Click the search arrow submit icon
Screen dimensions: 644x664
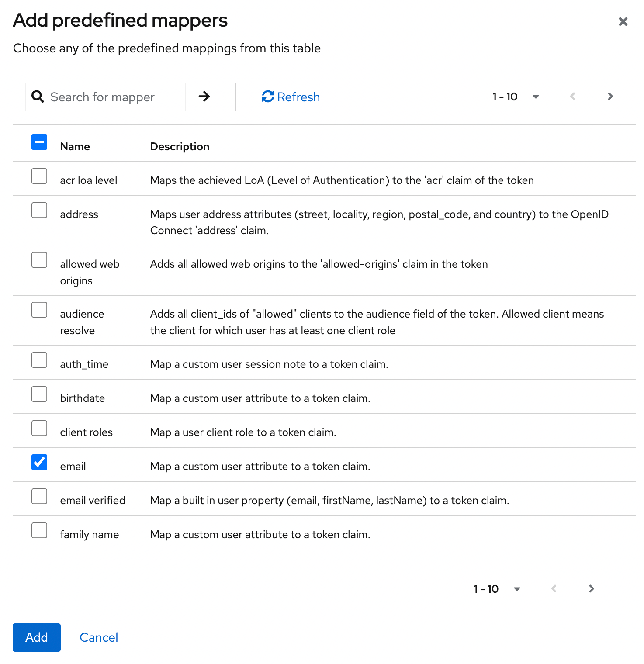point(204,97)
